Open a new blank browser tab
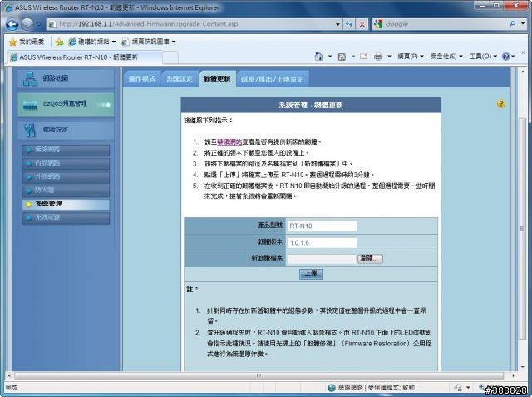The height and width of the screenshot is (397, 532). [x=170, y=57]
